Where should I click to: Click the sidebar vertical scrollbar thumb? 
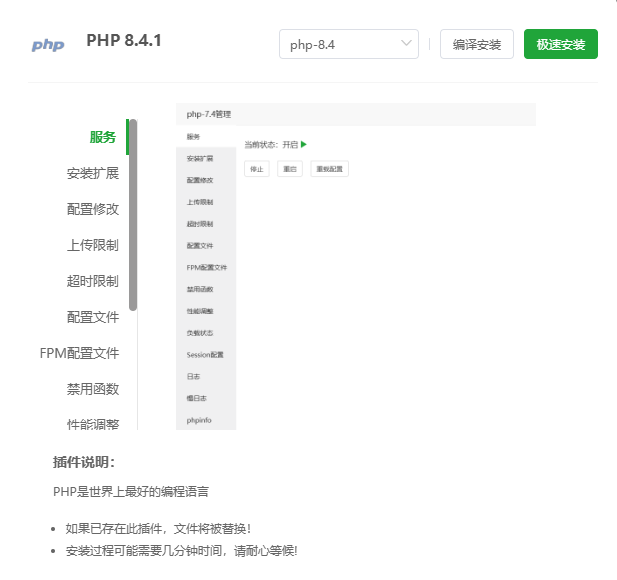point(133,215)
